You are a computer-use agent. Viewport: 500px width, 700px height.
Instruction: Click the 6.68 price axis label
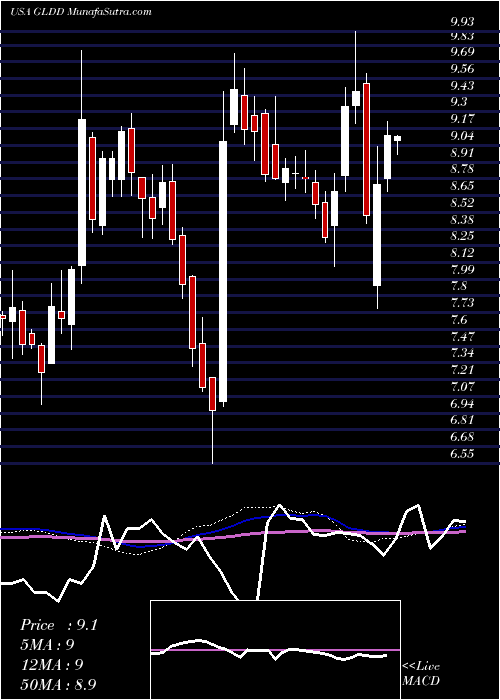pos(462,436)
